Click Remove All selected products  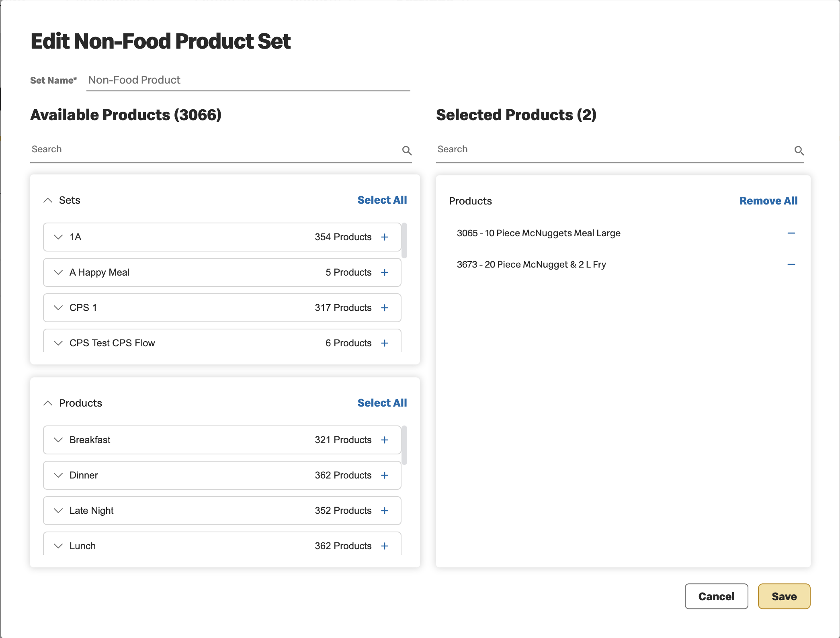click(768, 201)
